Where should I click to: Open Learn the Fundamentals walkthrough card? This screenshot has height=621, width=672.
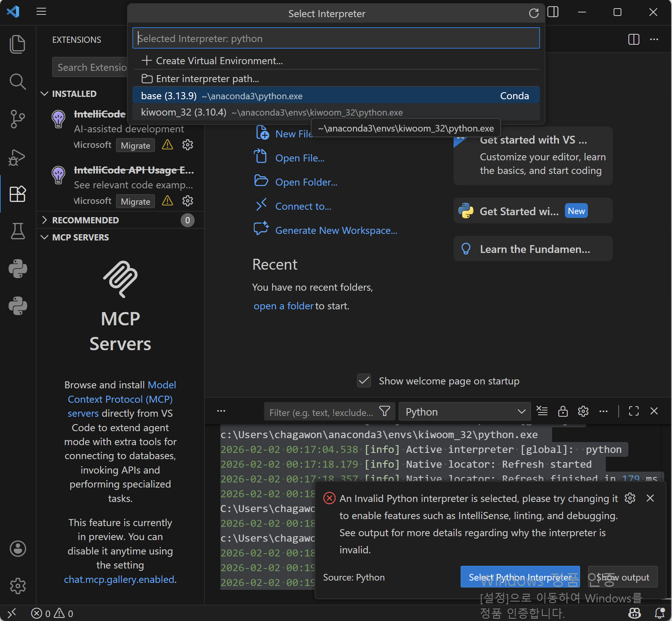[533, 249]
